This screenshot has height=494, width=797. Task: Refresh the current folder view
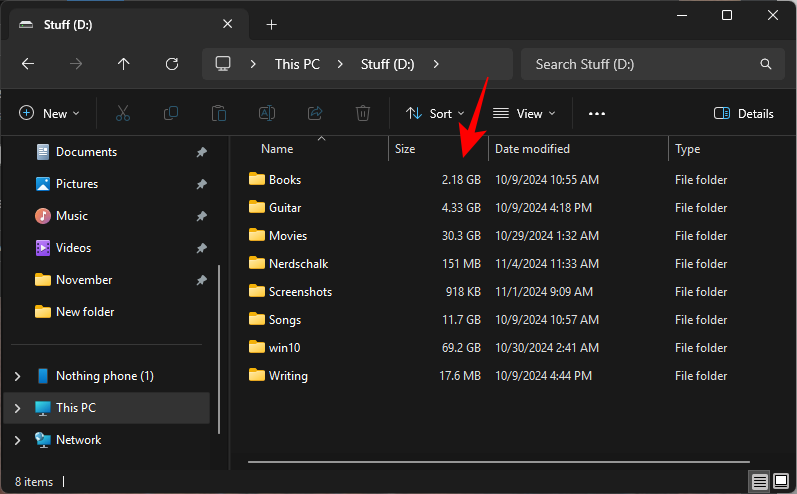tap(172, 64)
